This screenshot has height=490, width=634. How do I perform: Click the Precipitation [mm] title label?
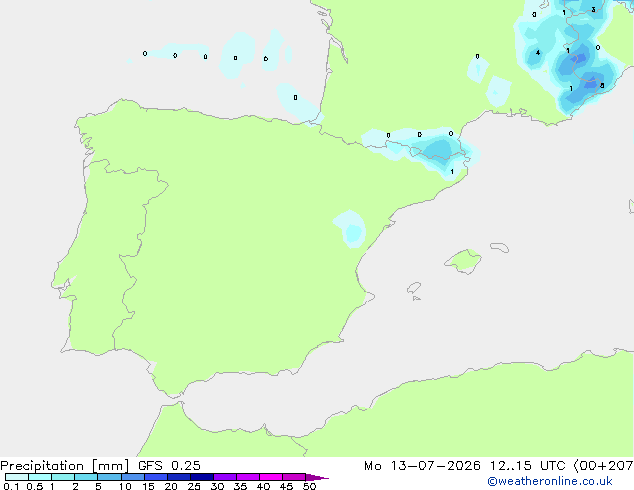(x=65, y=466)
